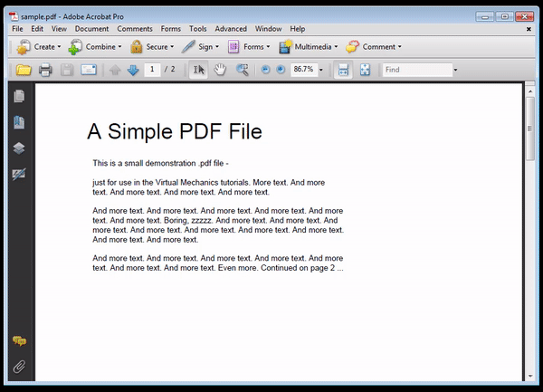Open the Find options dropdown arrow
The image size is (543, 392).
pos(456,70)
